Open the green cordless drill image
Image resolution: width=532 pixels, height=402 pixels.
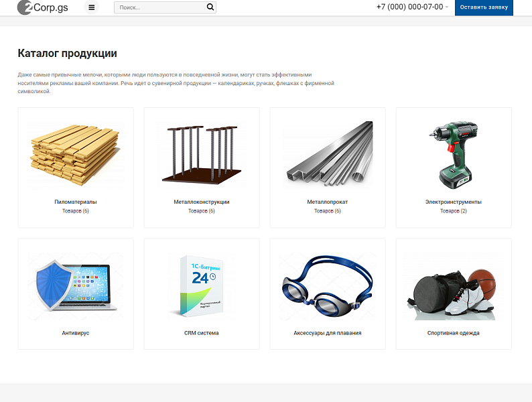454,153
